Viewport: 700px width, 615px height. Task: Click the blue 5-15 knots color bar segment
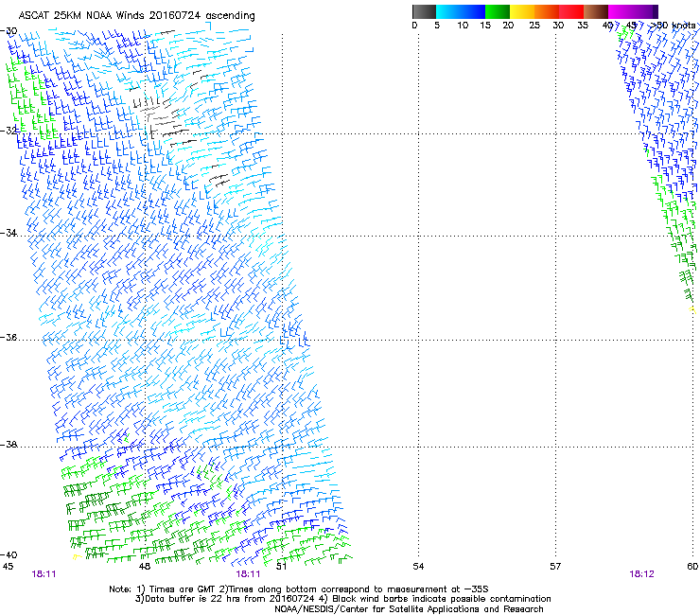pyautogui.click(x=461, y=11)
